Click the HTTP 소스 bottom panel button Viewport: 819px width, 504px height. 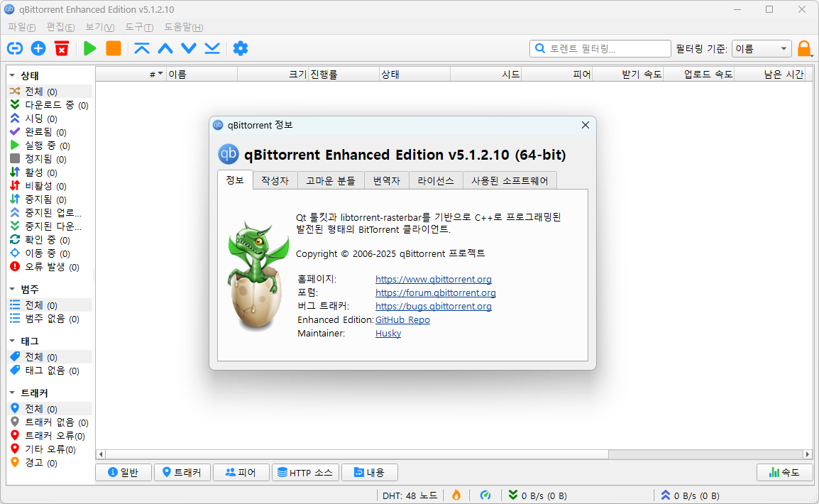pyautogui.click(x=306, y=472)
